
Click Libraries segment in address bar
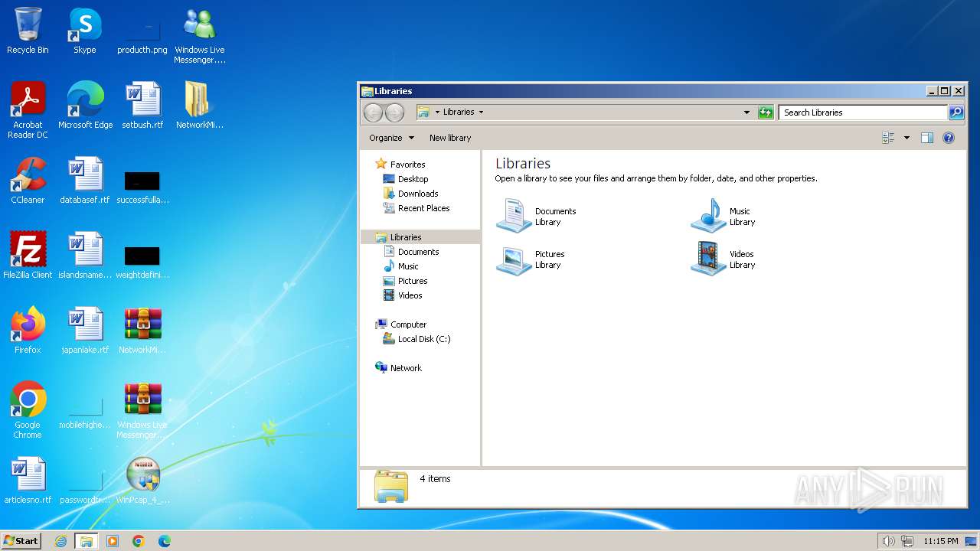(x=459, y=112)
